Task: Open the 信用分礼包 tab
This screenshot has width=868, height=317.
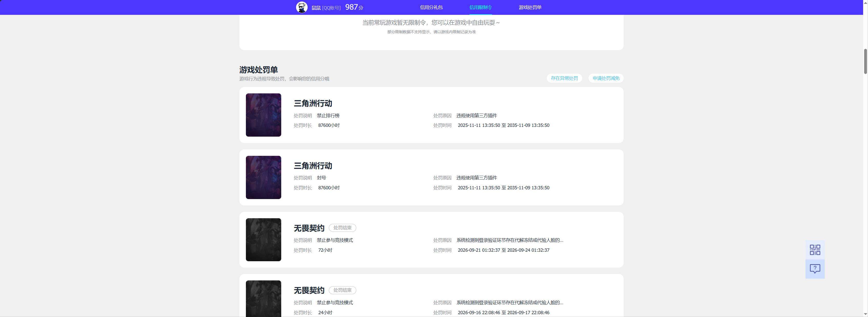Action: [431, 7]
